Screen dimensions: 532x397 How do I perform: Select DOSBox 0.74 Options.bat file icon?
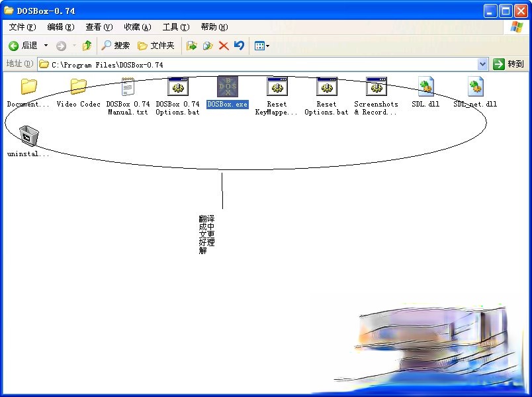click(x=177, y=87)
